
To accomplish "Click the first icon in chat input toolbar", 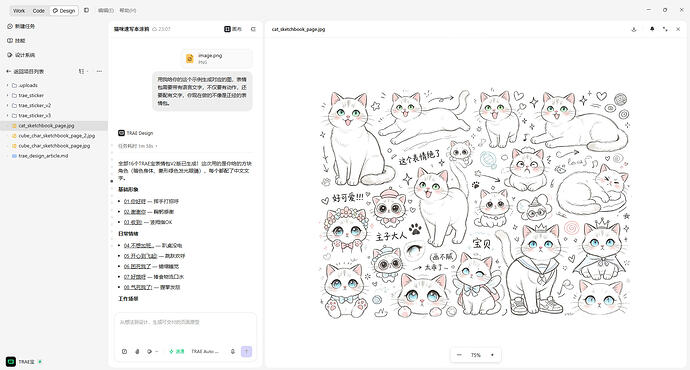I will point(125,352).
